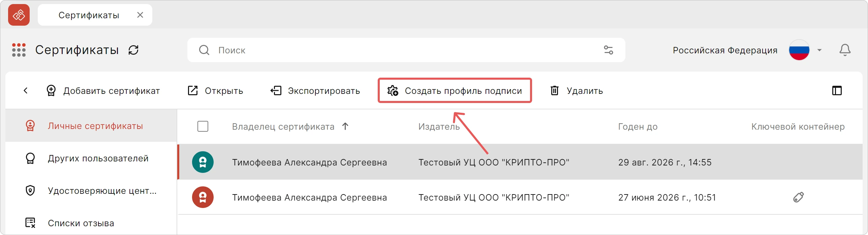Select certificate valid until 27 июня 2026
The height and width of the screenshot is (235, 868).
click(x=520, y=197)
